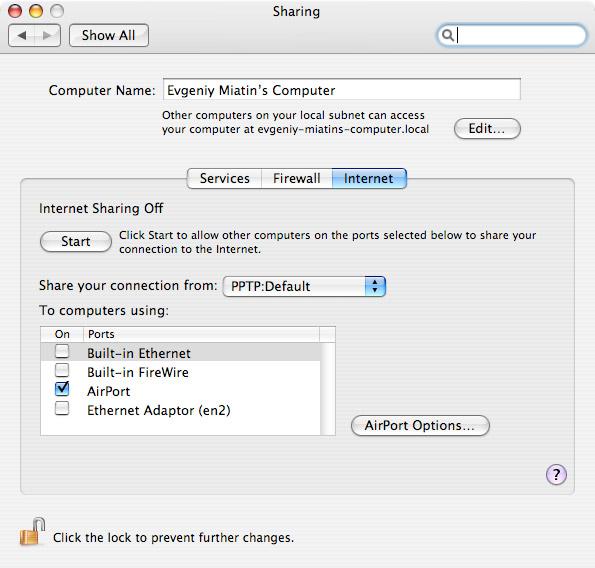The image size is (595, 568).
Task: Uncheck the AirPort port checkbox
Action: tap(62, 389)
